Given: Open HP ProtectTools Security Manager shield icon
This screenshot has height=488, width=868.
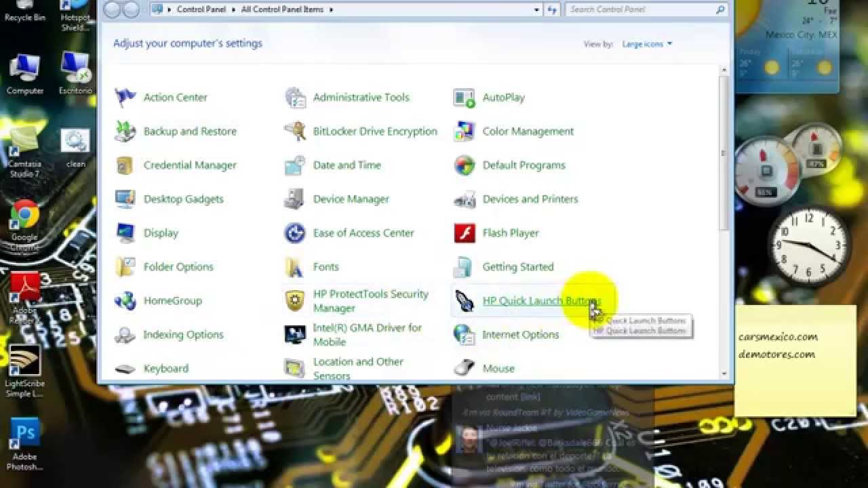Looking at the screenshot, I should tap(295, 301).
